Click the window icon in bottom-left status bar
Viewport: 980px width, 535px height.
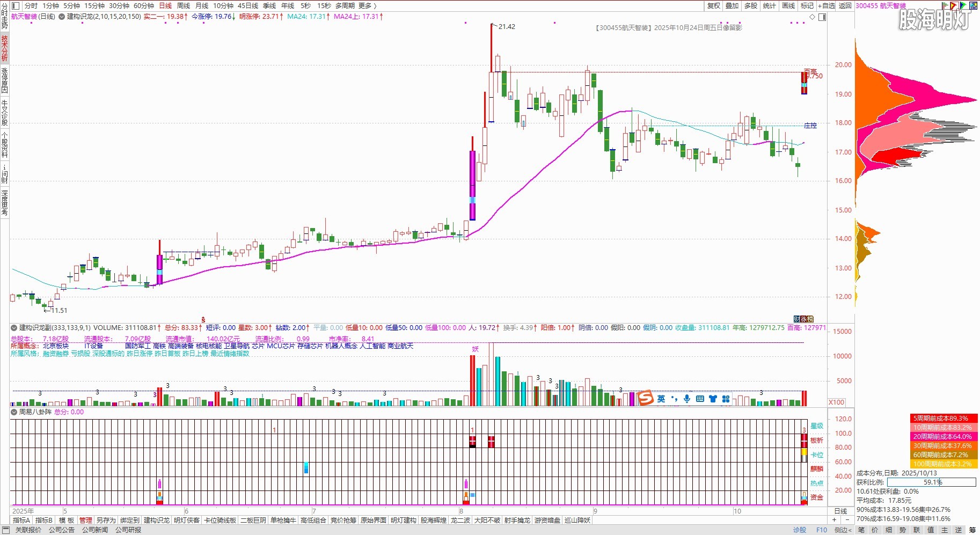(x=5, y=530)
